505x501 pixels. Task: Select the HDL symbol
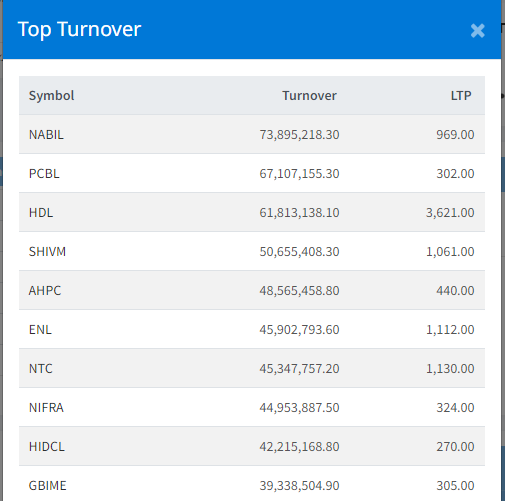(41, 213)
